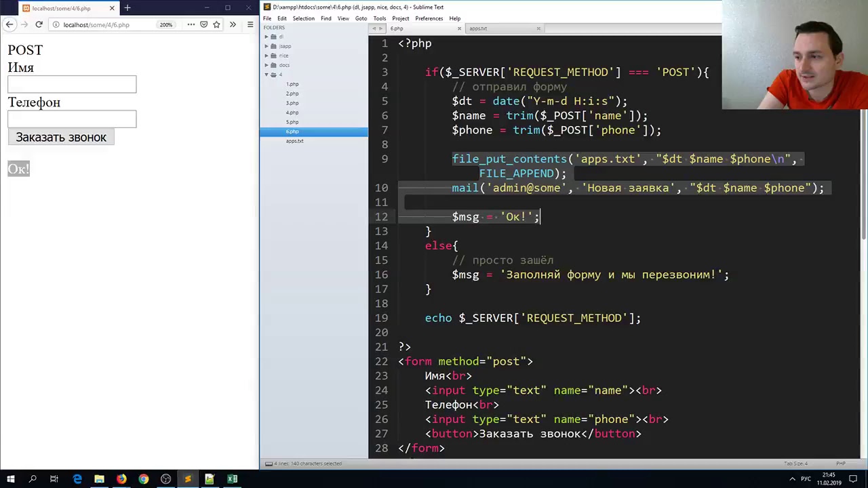Image resolution: width=868 pixels, height=488 pixels.
Task: Reload the localhost page
Action: pyautogui.click(x=39, y=24)
